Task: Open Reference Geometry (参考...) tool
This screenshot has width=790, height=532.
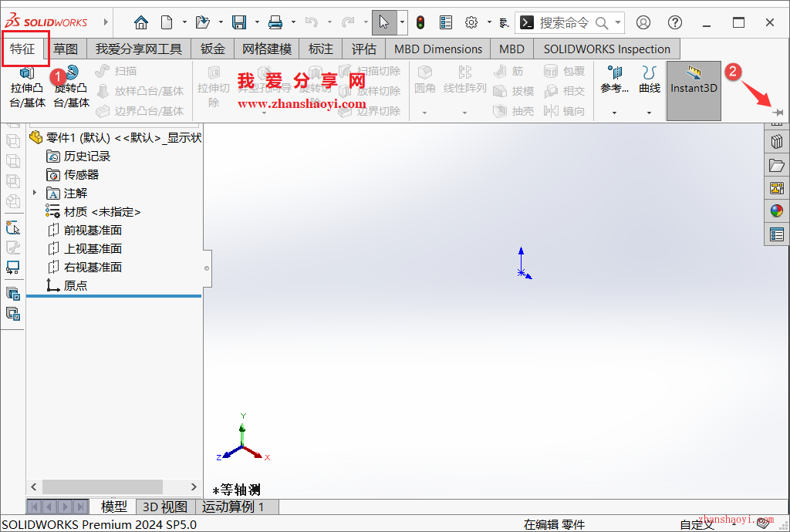Action: (x=614, y=80)
